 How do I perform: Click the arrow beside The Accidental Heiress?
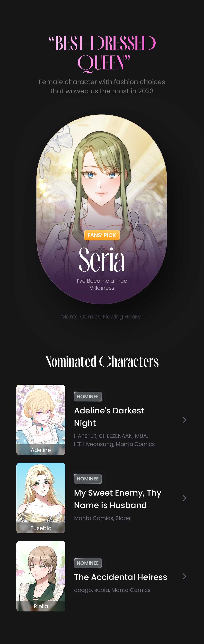(184, 576)
